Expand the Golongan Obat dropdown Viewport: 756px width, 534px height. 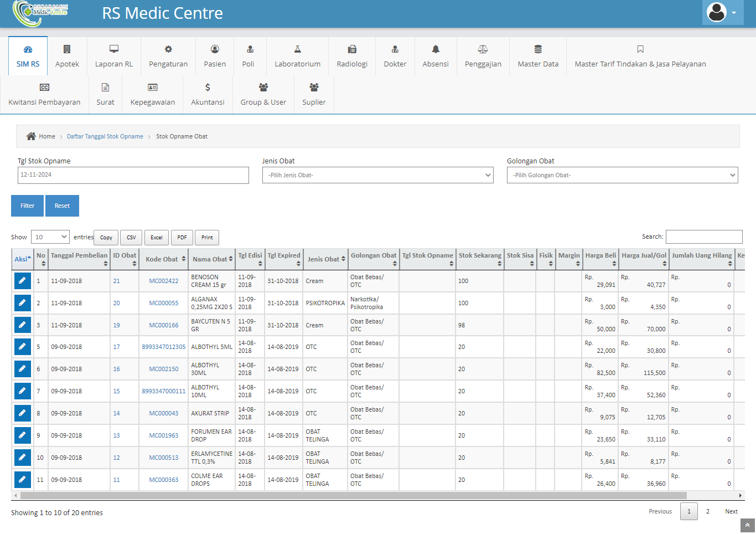click(622, 175)
